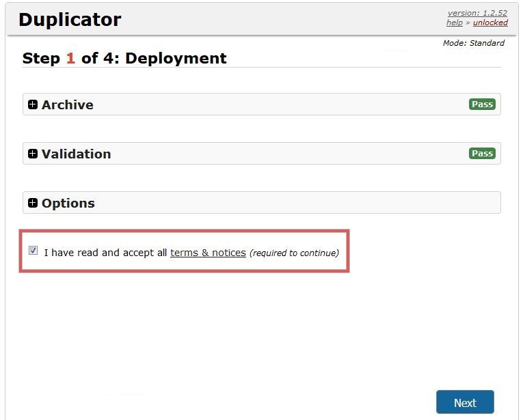Expand the Validation section plus icon
Screen dimensions: 523x420
point(33,154)
